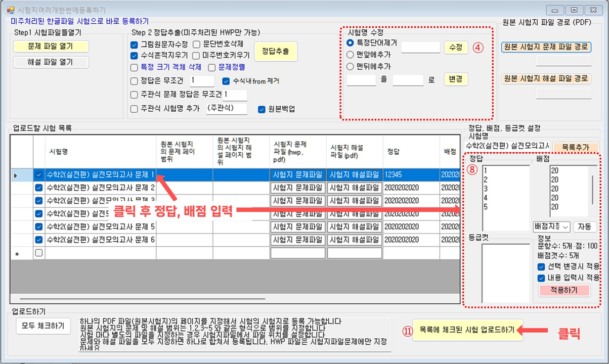Click 수정 button in 시험명 수정

pyautogui.click(x=456, y=47)
